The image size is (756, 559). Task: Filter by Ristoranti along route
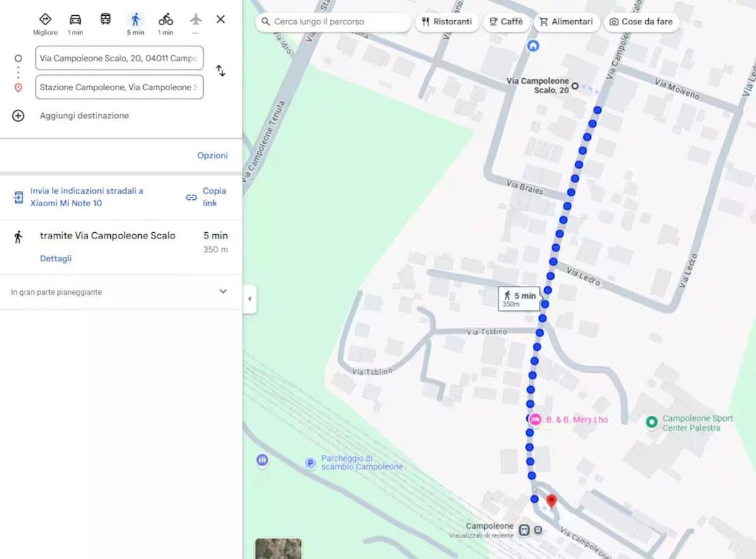click(x=447, y=22)
